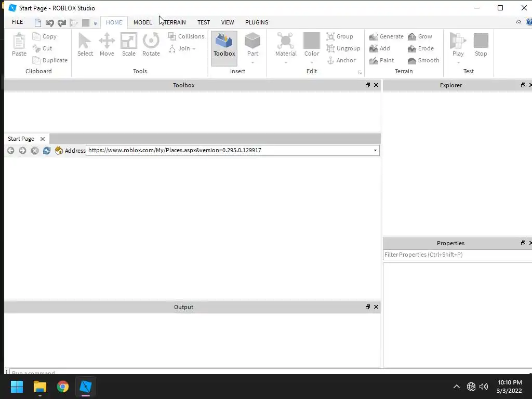This screenshot has height=399, width=532.
Task: Close the Toolbox panel
Action: 376,85
